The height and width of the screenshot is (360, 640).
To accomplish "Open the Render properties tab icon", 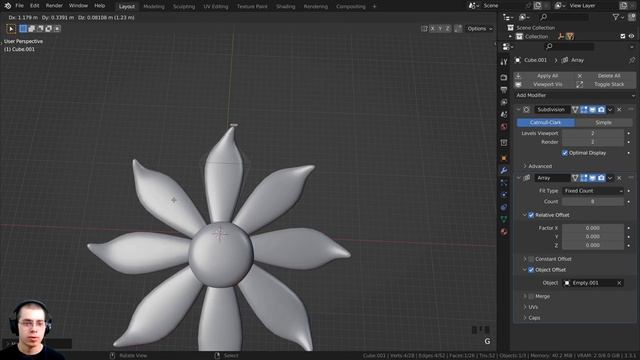I will click(x=504, y=78).
